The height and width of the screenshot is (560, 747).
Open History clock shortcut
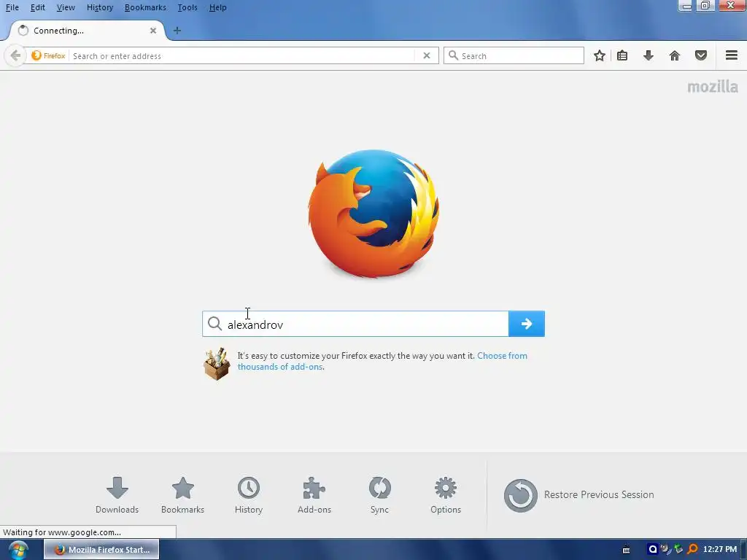249,495
